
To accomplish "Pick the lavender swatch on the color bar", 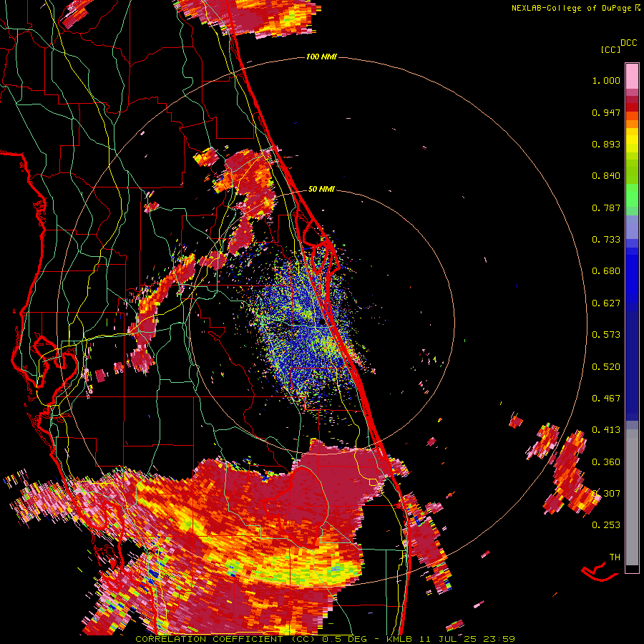I will pos(632,227).
